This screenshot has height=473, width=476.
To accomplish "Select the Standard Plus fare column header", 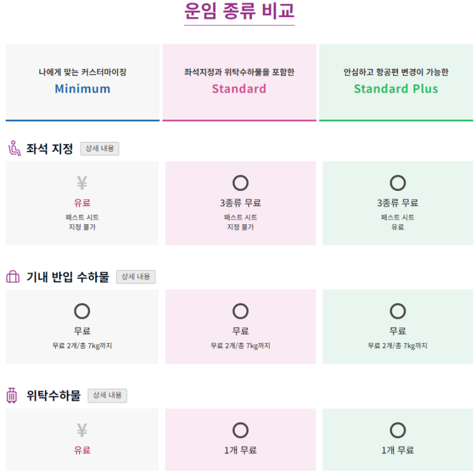I will click(396, 82).
